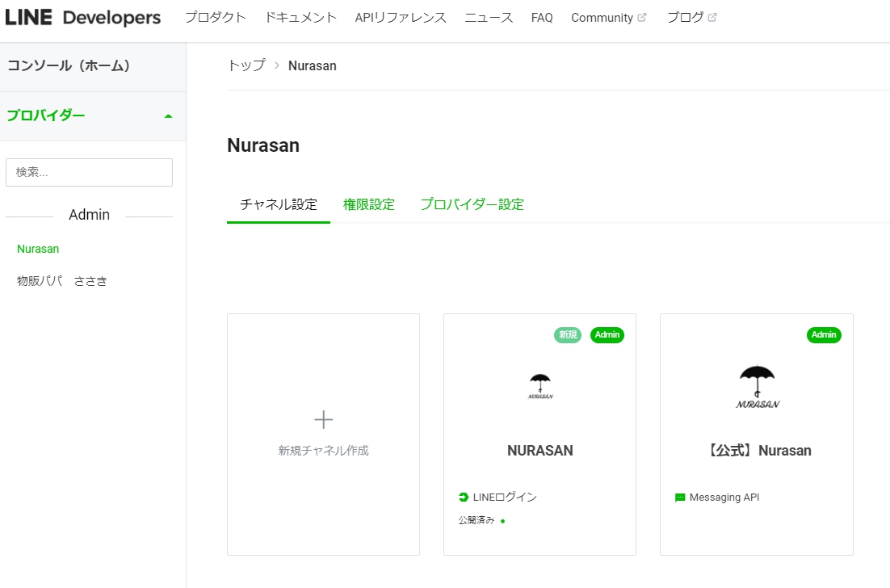Open the APIリファレンス menu item
Viewport: 890px width, 588px height.
click(401, 18)
